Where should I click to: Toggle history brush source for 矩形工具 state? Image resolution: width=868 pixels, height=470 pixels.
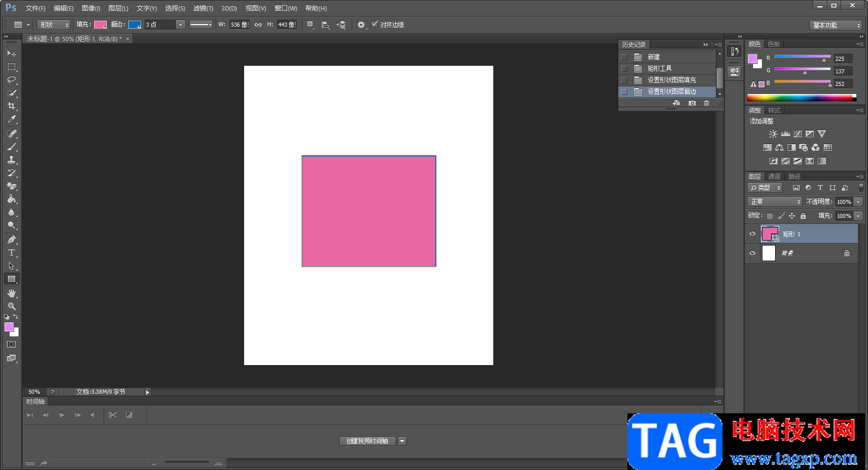click(x=624, y=69)
